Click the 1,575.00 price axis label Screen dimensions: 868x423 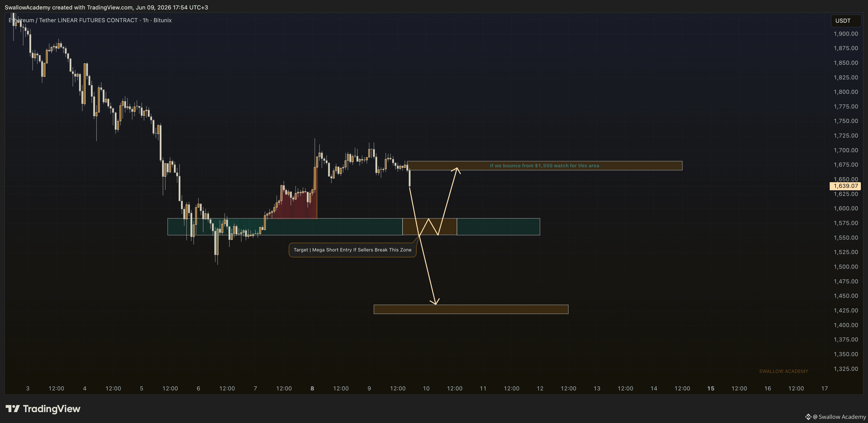click(846, 223)
